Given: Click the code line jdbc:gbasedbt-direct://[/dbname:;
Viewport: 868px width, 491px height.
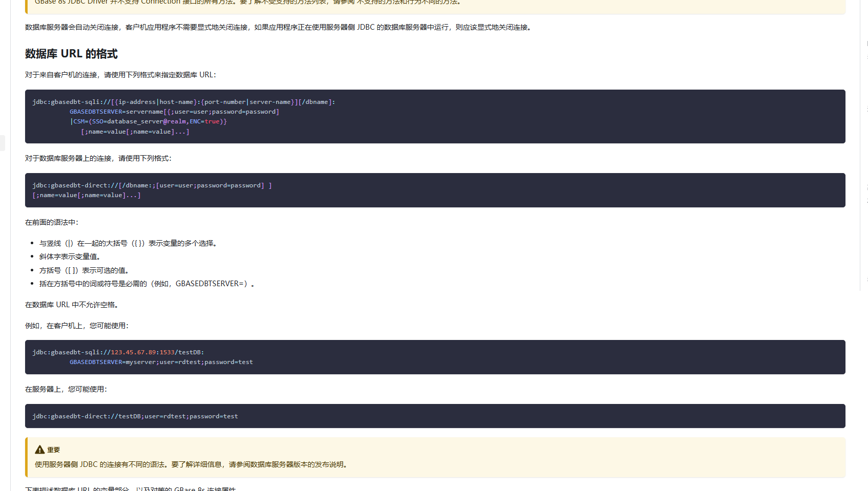Looking at the screenshot, I should pos(152,185).
